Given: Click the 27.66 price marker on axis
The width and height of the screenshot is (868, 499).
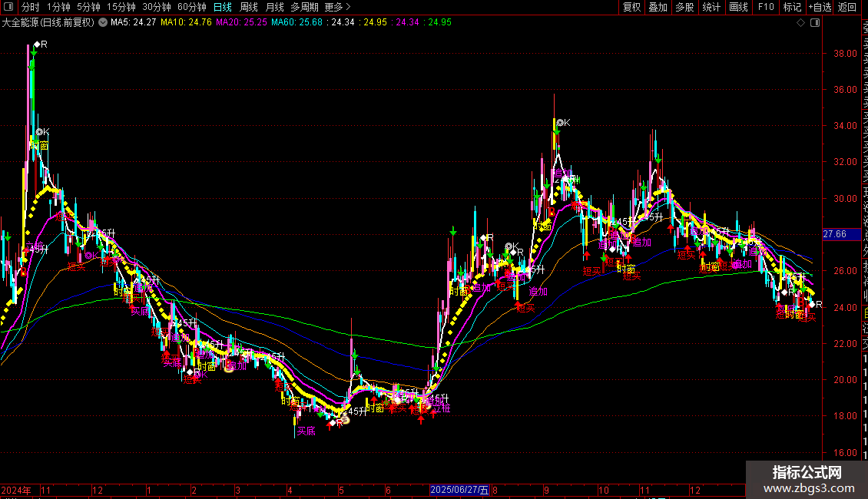Looking at the screenshot, I should pos(833,234).
